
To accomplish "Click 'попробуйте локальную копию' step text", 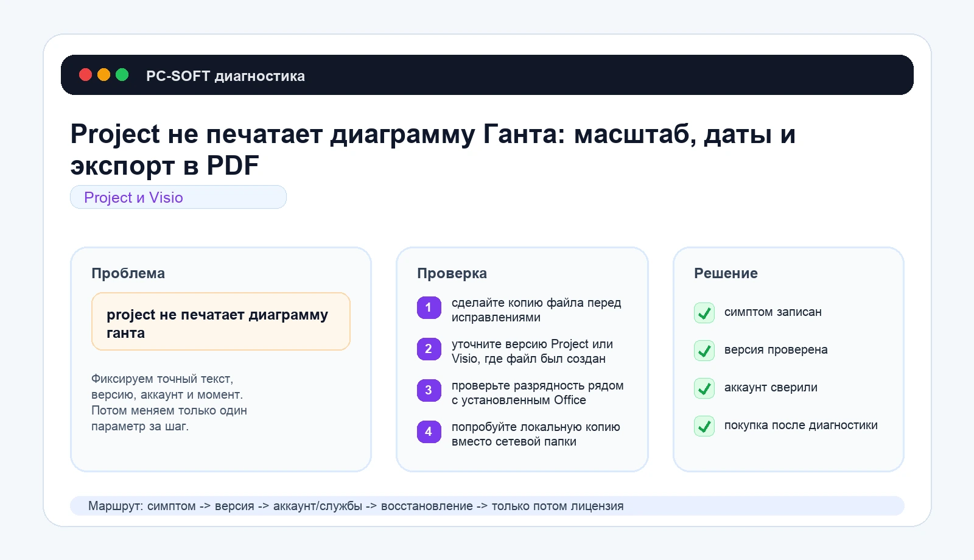I will pyautogui.click(x=536, y=434).
